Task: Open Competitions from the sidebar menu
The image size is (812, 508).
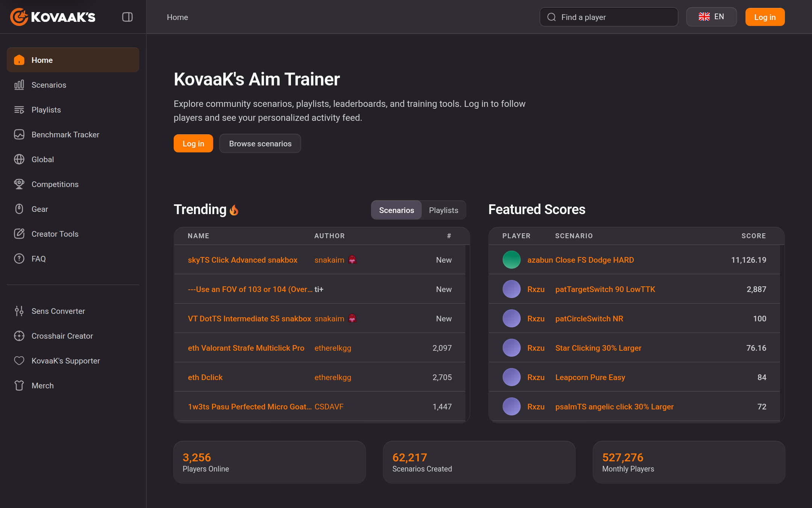Action: (x=73, y=184)
